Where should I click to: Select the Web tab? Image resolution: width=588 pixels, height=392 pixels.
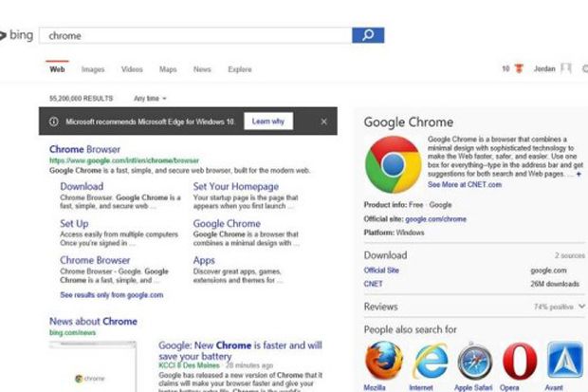[57, 69]
